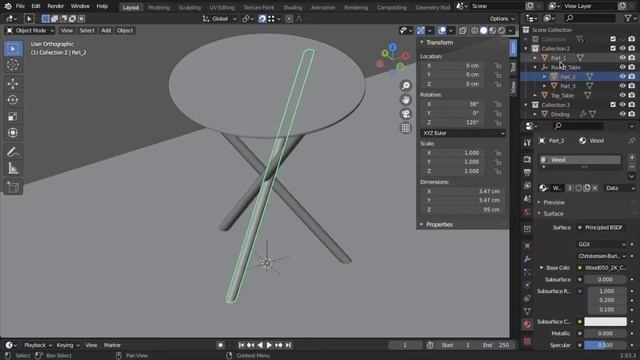
Task: Hide Part_1 in viewport with eye
Action: (x=622, y=58)
